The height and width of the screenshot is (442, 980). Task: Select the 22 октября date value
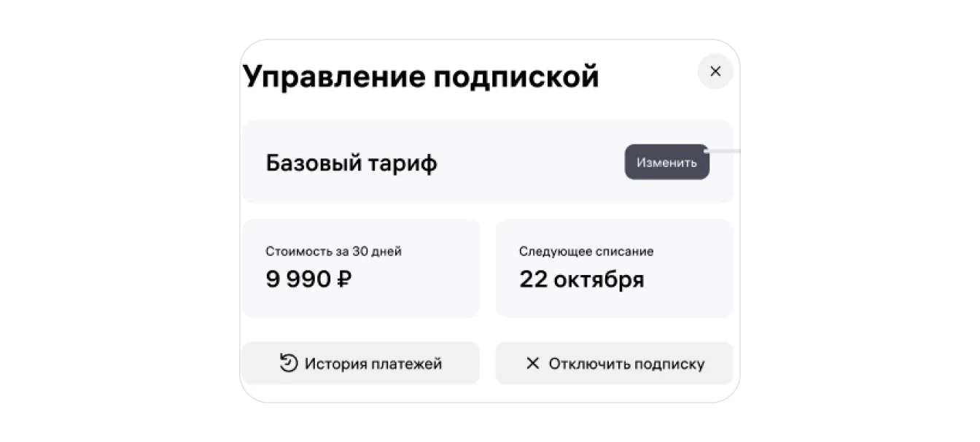(581, 279)
